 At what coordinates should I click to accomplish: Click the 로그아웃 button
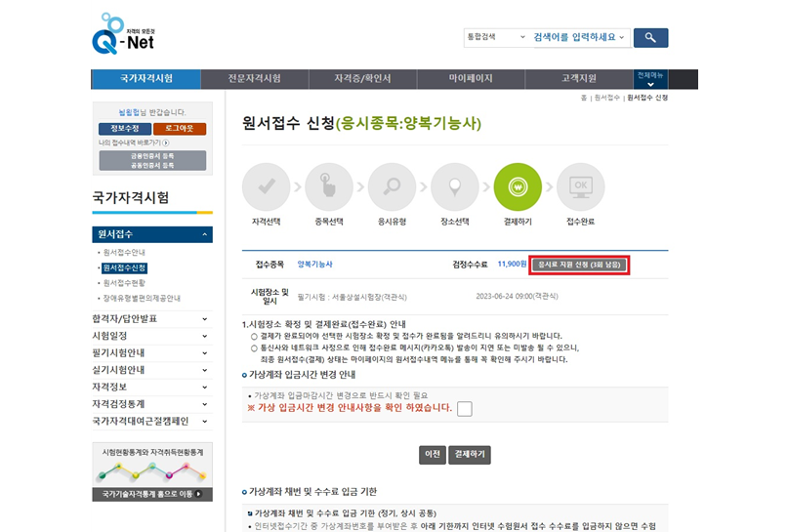(180, 129)
